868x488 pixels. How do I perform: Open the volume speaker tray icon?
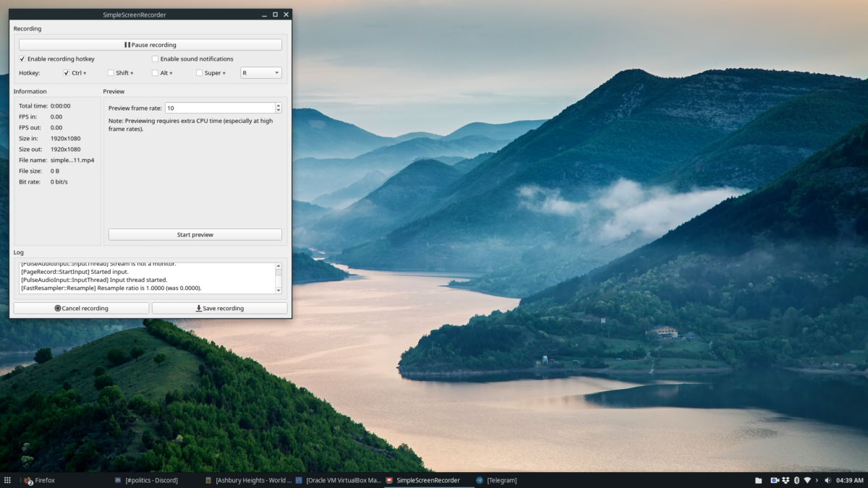pos(827,480)
